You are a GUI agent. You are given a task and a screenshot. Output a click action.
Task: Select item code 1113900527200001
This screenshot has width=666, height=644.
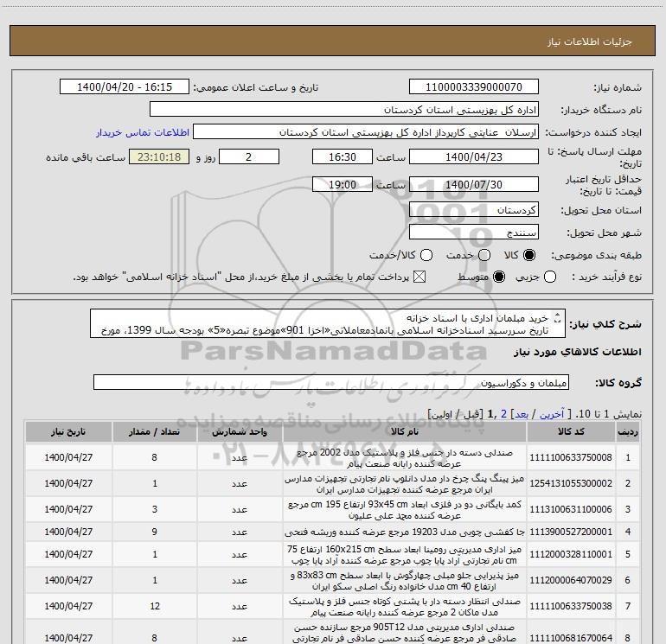click(571, 532)
